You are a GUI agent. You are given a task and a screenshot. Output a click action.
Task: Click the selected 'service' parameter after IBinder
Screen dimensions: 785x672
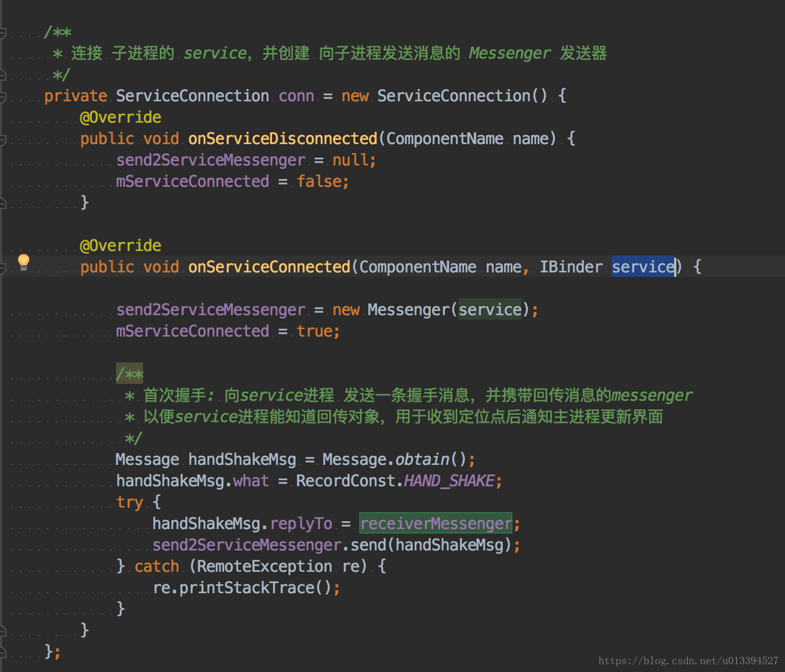click(643, 267)
